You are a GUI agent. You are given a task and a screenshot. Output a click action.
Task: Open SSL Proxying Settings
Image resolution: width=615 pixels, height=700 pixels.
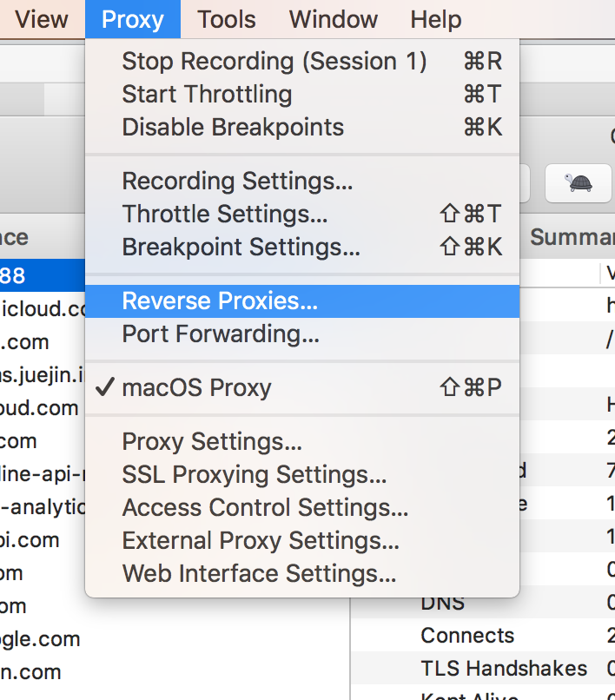[255, 475]
